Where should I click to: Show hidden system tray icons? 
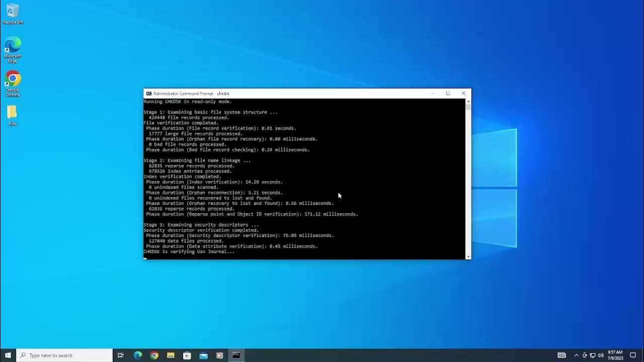pyautogui.click(x=577, y=355)
